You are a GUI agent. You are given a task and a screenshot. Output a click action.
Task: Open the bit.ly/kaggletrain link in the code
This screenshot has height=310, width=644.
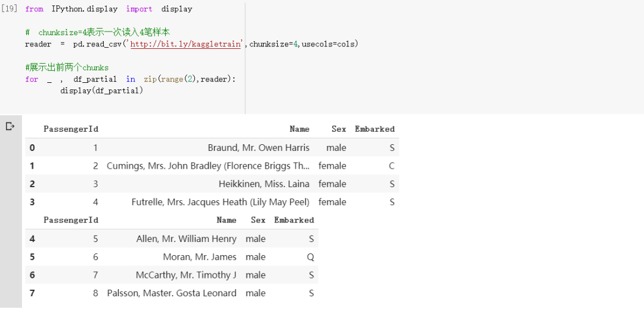[x=185, y=44]
